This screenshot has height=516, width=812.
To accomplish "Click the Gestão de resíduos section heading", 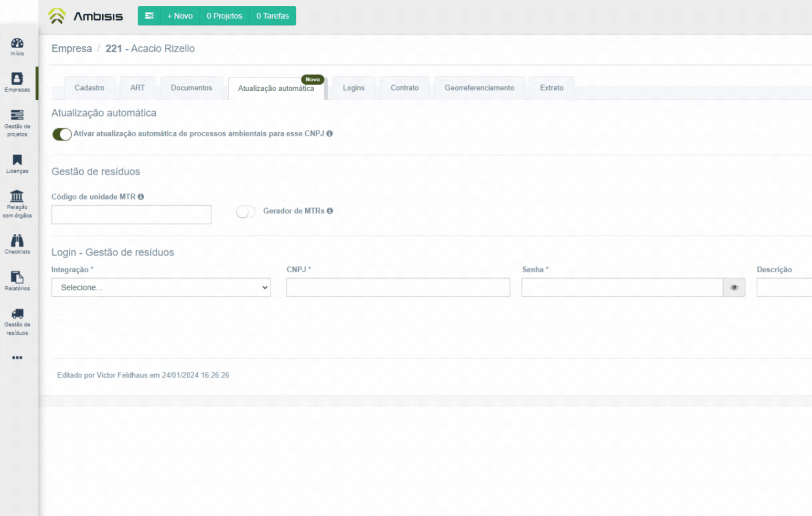I will point(96,172).
